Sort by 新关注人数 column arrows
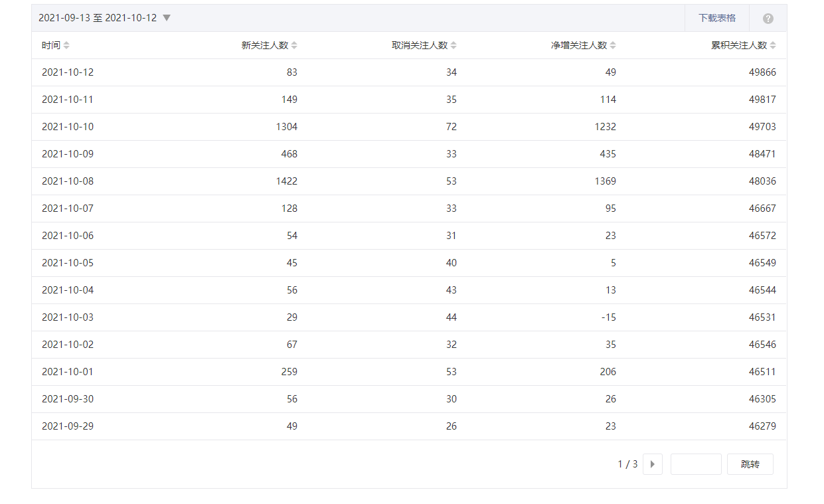The width and height of the screenshot is (824, 504). click(294, 45)
